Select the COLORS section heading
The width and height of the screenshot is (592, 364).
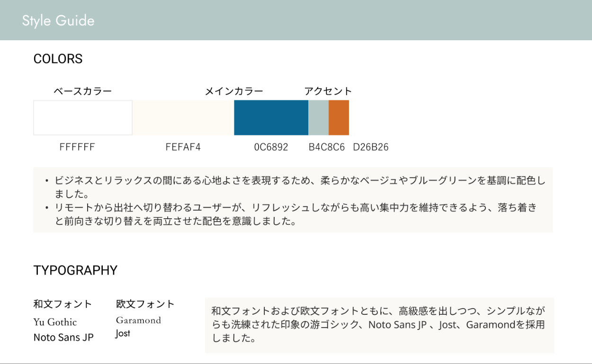tap(58, 59)
